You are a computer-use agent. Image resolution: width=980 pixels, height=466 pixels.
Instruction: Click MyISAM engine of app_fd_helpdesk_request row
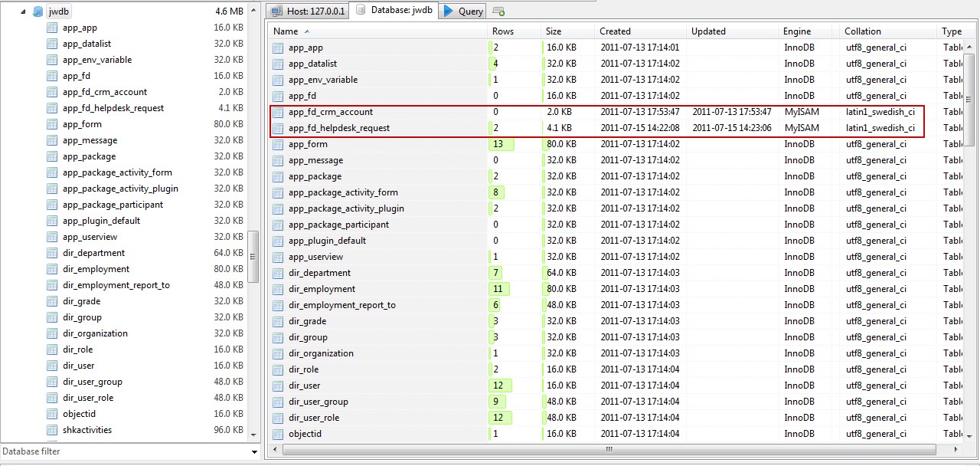[802, 128]
